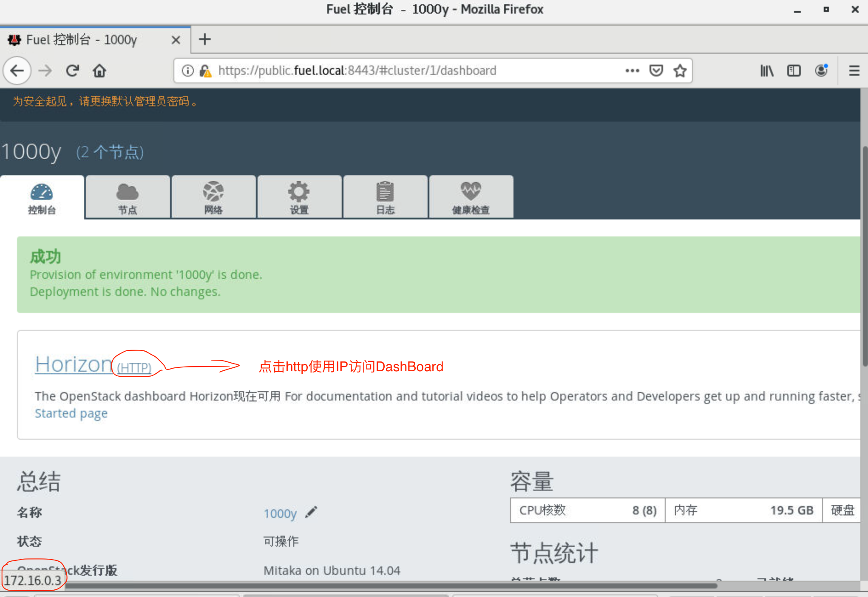Select the Fuel 控制台 - 1000y browser tab
This screenshot has height=597, width=868.
(95, 40)
